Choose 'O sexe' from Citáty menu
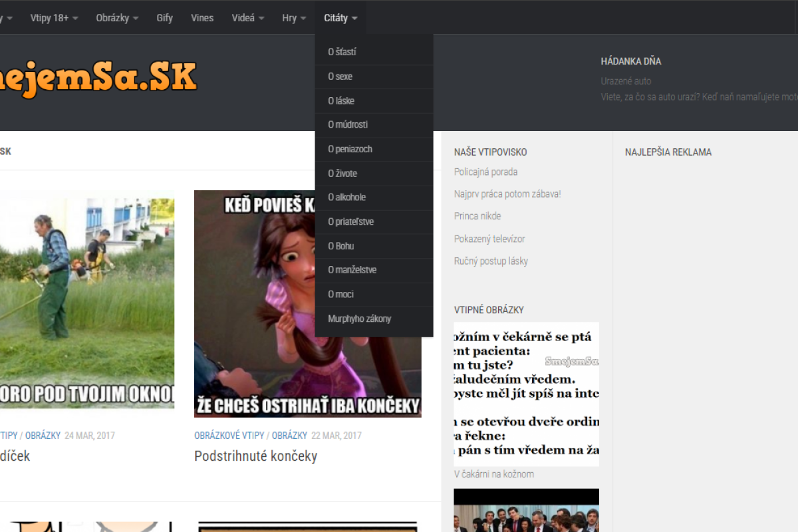 coord(374,76)
